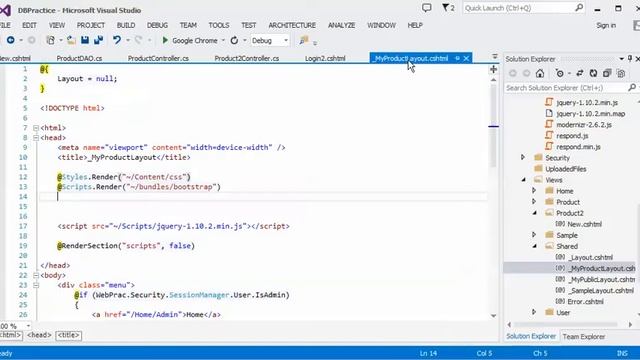Click the editor vertical scrollbar down arrow
Screen dimensions: 640x360
(493, 316)
